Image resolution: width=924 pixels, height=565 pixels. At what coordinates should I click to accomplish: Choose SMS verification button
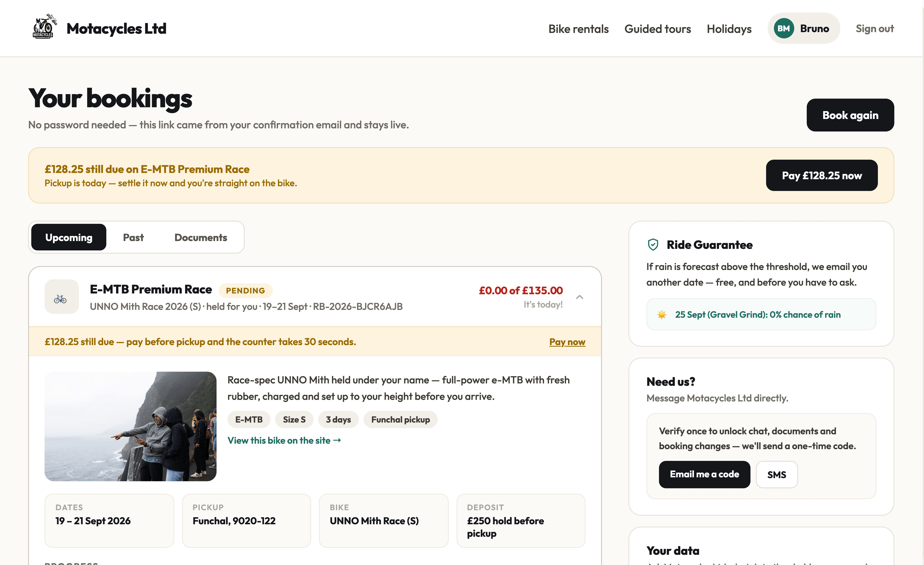[777, 474]
